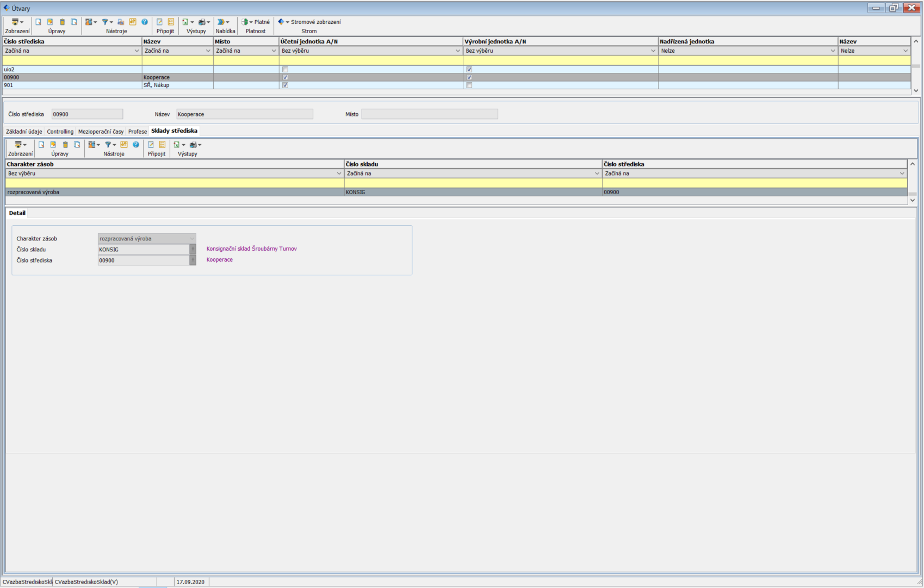924x588 pixels.
Task: Click the Excel export icon in lower toolbar
Action: (177, 145)
